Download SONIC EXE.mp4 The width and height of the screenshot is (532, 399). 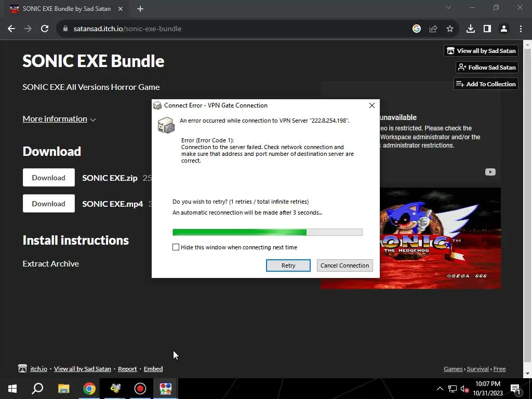click(x=48, y=204)
